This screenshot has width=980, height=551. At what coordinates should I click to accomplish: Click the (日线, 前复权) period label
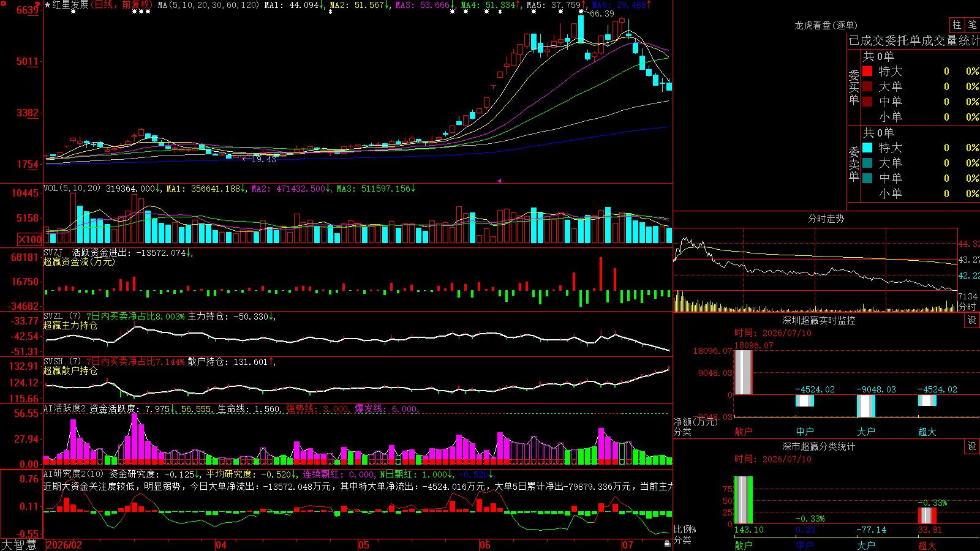click(121, 5)
